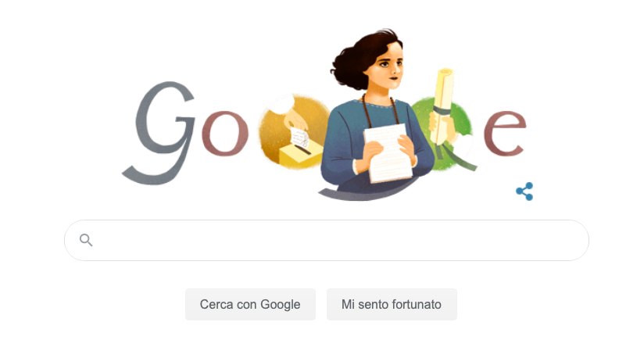Click the woman's dark curly hair
The height and width of the screenshot is (340, 644).
[363, 58]
